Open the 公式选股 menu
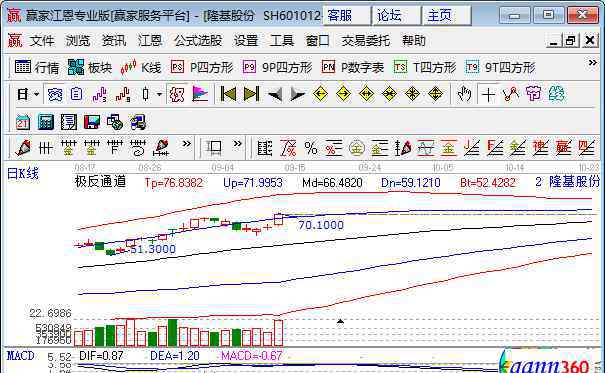The height and width of the screenshot is (373, 605). pyautogui.click(x=198, y=41)
